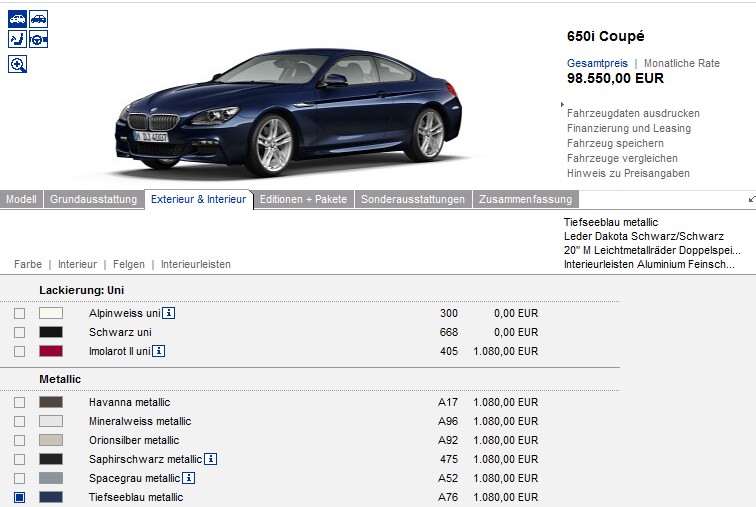756x507 pixels.
Task: Check the Orionsilber metallic checkbox
Action: pos(19,440)
